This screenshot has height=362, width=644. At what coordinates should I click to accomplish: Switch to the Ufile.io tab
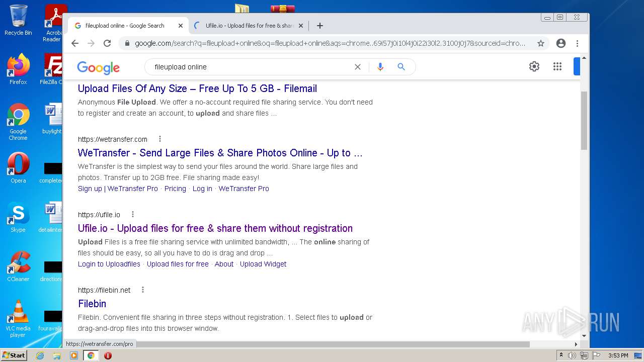[x=249, y=26]
